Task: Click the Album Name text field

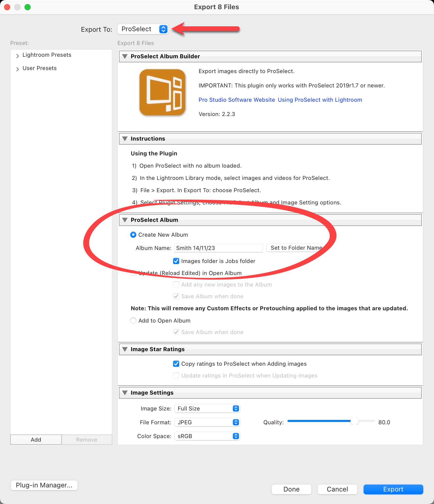Action: 219,248
